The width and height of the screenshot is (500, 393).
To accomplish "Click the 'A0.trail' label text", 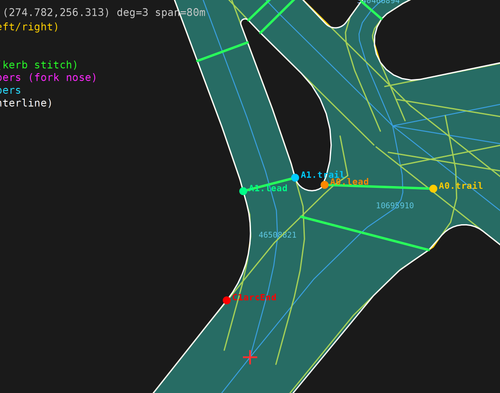I will click(461, 186).
